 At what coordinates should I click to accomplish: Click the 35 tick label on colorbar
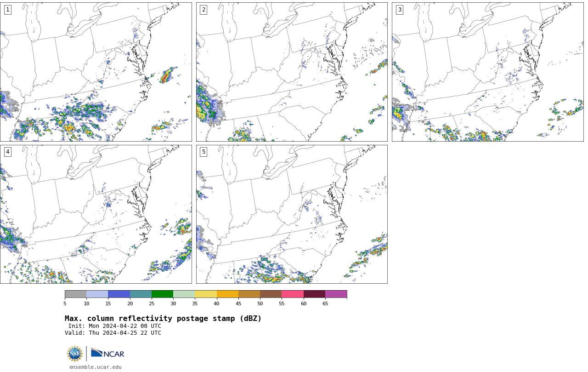[195, 303]
